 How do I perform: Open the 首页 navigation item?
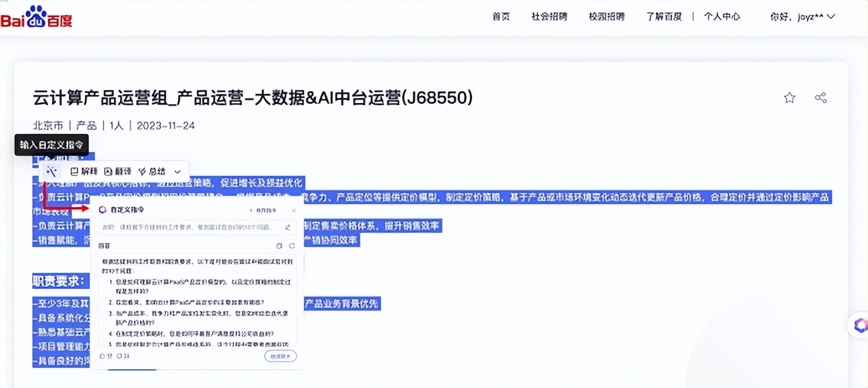pos(501,17)
